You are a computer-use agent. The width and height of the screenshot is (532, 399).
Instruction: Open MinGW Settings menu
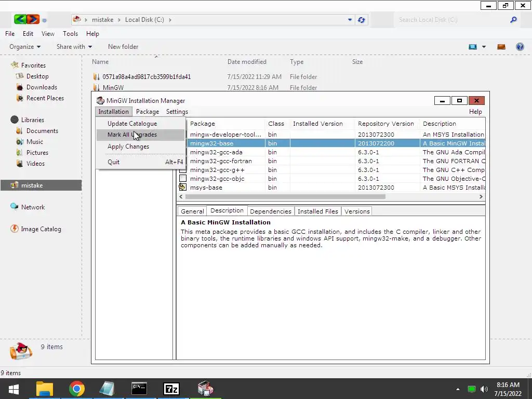pos(177,112)
